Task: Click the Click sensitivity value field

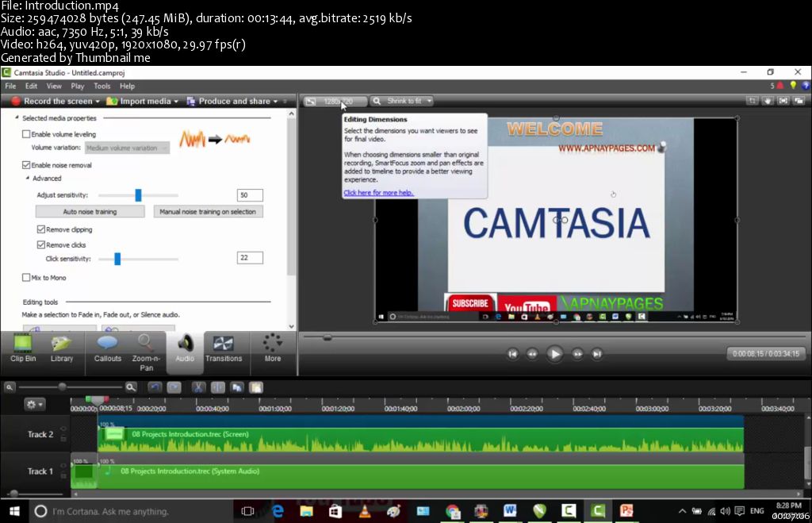Action: (250, 258)
